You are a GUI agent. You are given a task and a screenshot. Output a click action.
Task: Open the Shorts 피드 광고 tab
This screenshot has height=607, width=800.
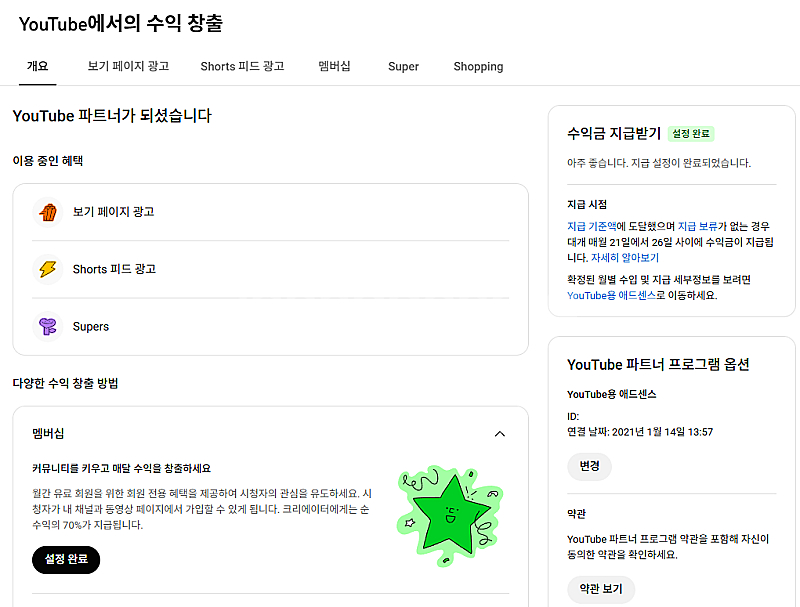click(x=242, y=66)
